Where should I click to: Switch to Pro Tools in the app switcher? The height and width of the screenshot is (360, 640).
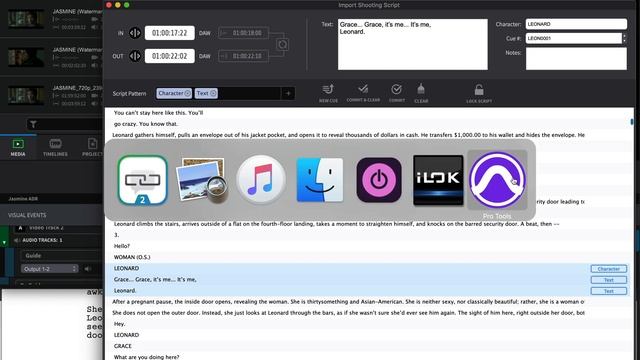pos(497,180)
